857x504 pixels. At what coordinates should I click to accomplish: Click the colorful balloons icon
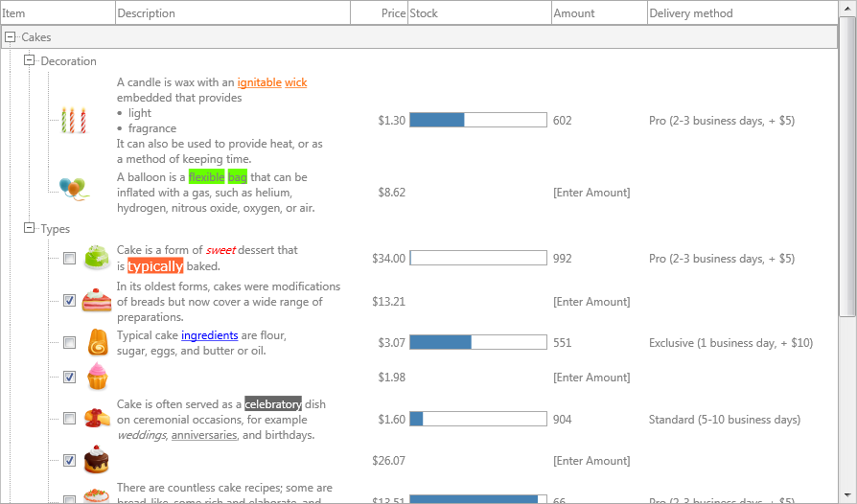click(74, 189)
